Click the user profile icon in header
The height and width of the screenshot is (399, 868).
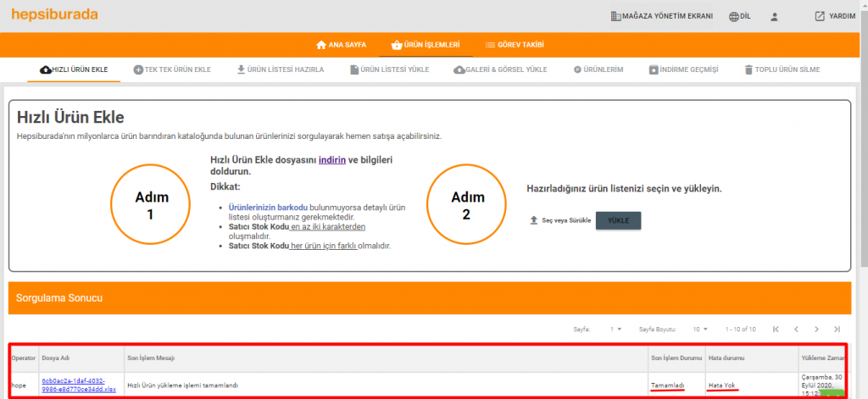click(774, 16)
